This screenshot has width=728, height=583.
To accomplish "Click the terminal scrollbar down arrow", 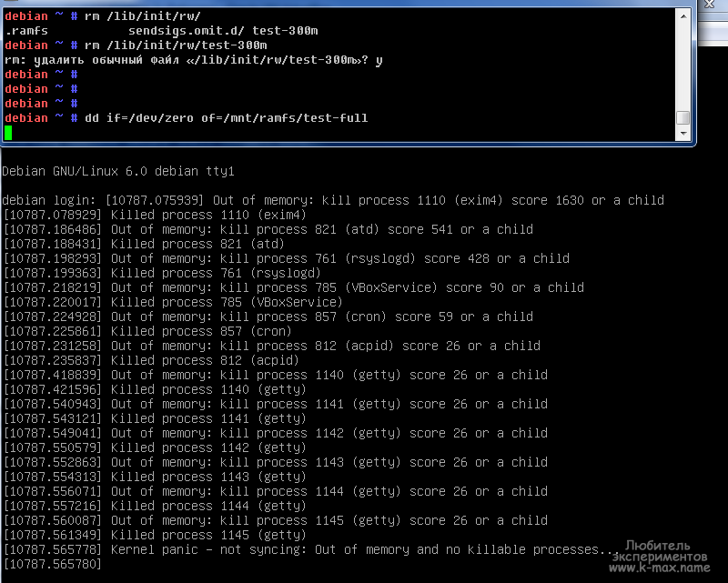I will [683, 133].
